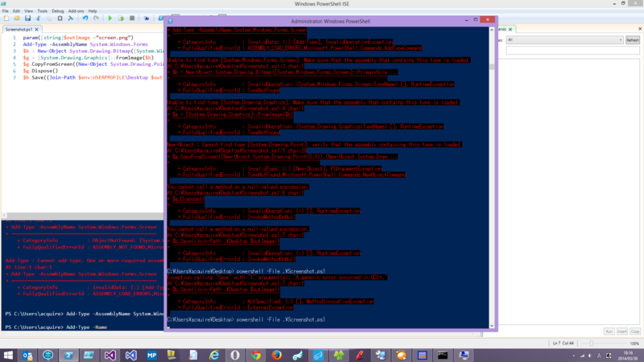Open Outlook from the taskbar
The image size is (644, 362).
pos(27,356)
